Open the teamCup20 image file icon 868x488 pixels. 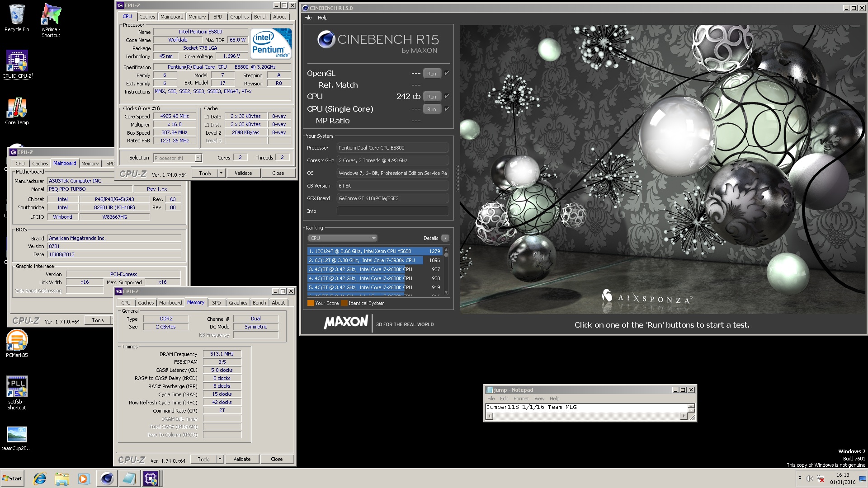pos(17,438)
